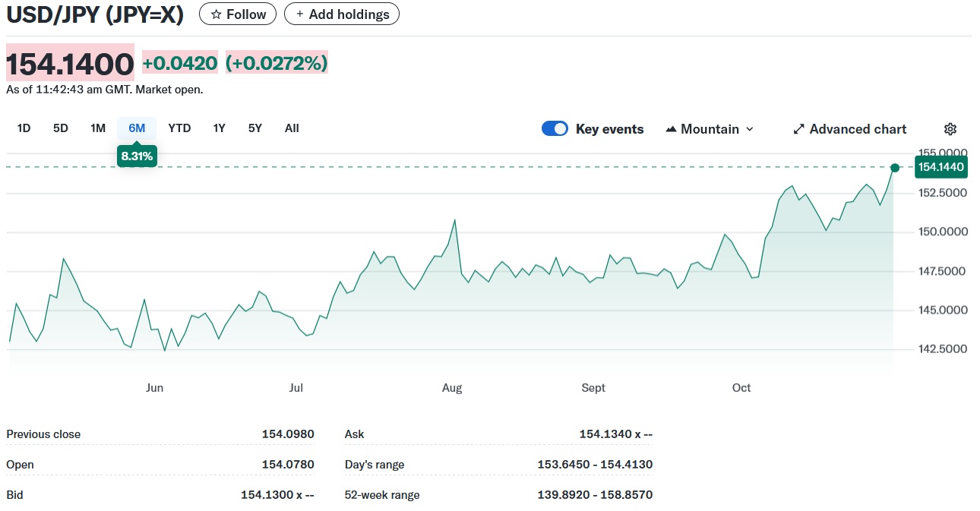The height and width of the screenshot is (511, 980).
Task: Click the Bid value 154.1300
Action: point(277,495)
